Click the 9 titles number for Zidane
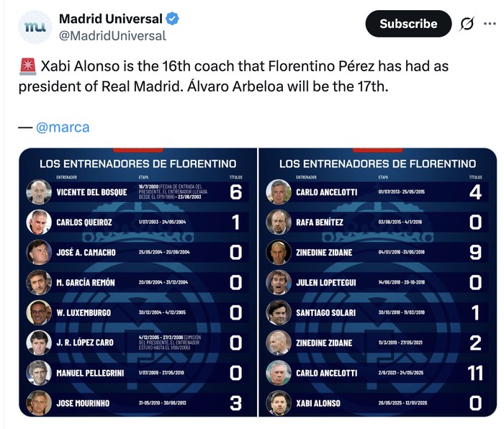 click(x=475, y=253)
